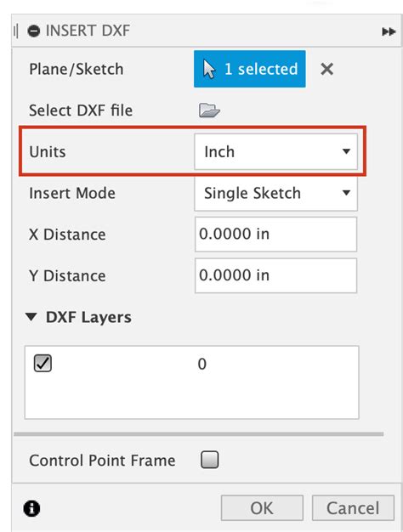The height and width of the screenshot is (532, 403).
Task: Click the info icon at dialog bottom
Action: coord(31,508)
